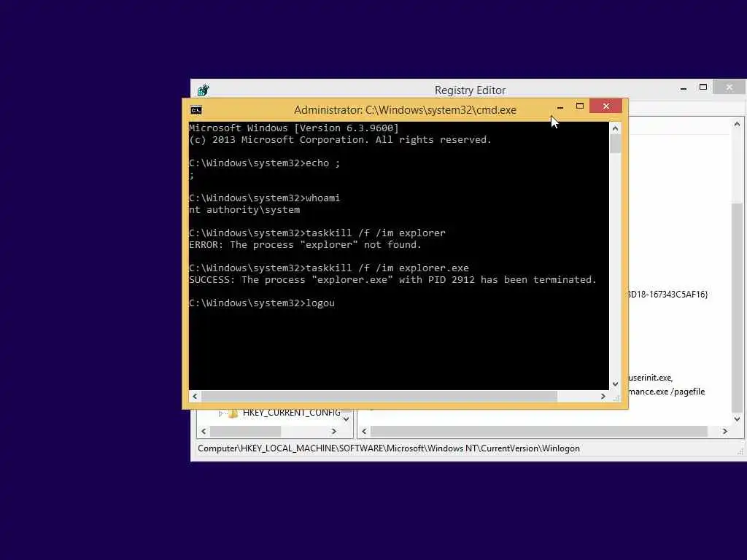Click the 'echo ;' command line

click(x=265, y=163)
